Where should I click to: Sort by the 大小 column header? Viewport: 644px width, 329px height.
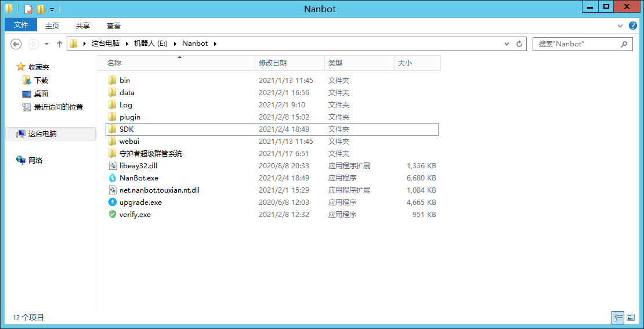tap(417, 63)
